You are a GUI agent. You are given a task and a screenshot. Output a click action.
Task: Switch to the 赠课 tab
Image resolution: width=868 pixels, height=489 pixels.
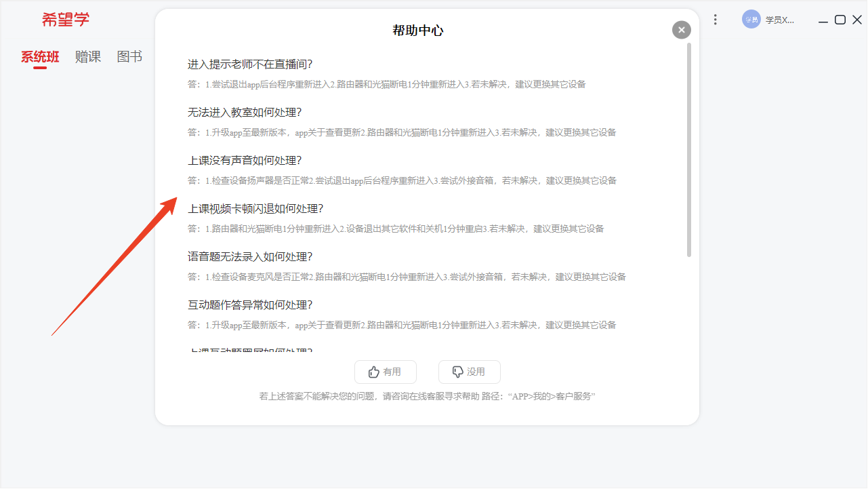tap(88, 57)
